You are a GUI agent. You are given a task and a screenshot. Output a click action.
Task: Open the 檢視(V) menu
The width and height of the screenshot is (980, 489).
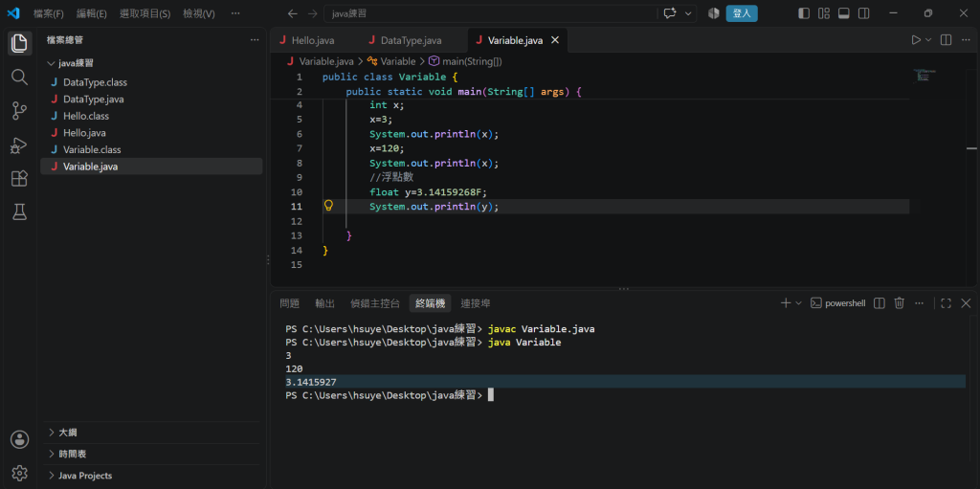199,13
